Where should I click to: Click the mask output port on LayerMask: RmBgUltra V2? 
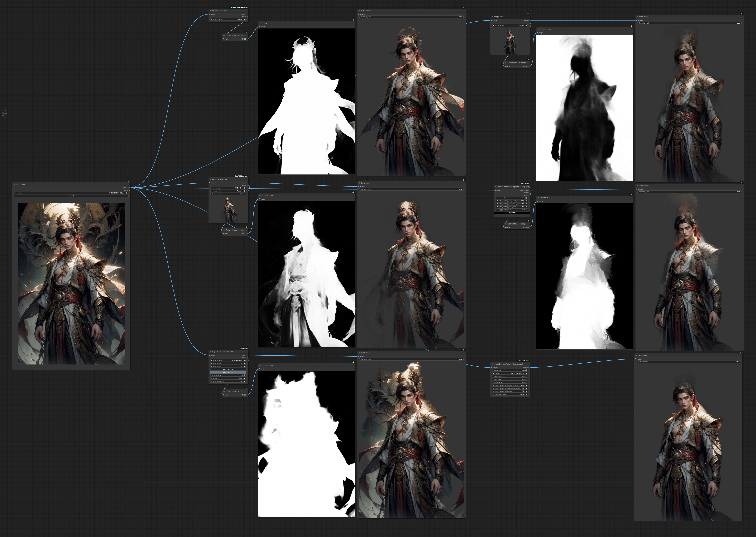[x=247, y=358]
